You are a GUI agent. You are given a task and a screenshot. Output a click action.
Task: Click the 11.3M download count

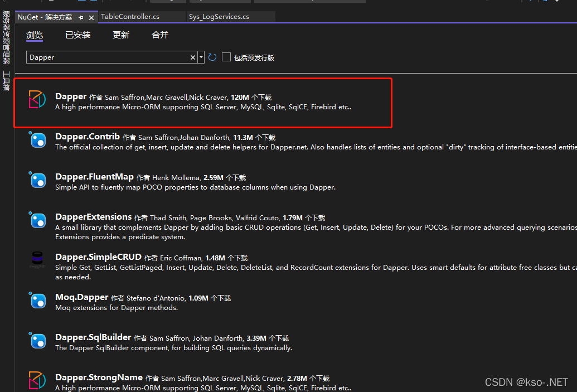click(x=243, y=138)
